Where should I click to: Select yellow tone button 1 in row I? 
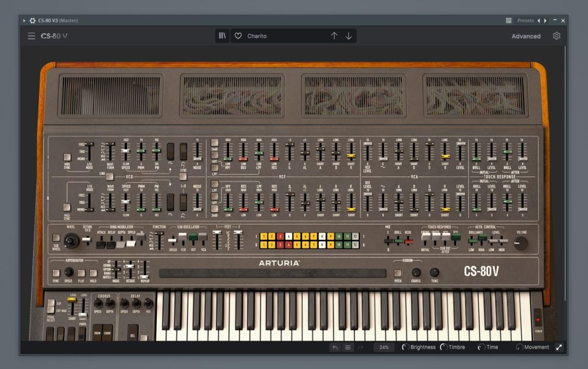(264, 237)
